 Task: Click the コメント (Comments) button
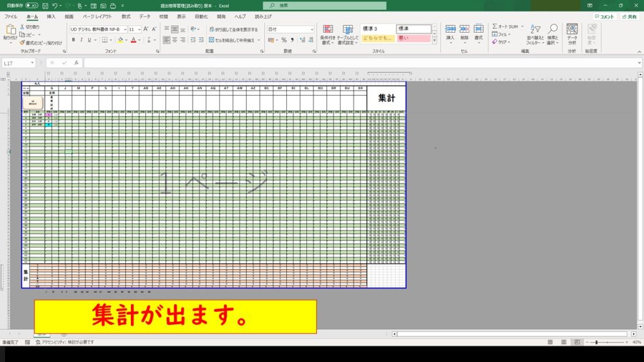pyautogui.click(x=604, y=16)
